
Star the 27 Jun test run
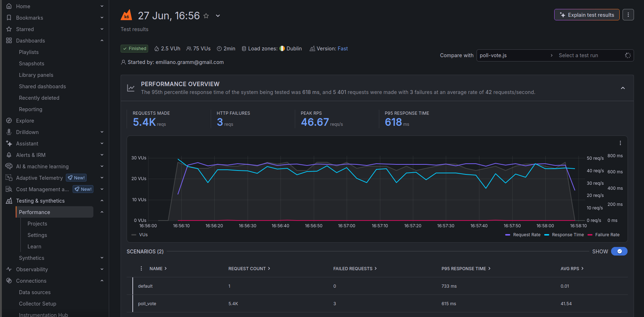coord(206,16)
